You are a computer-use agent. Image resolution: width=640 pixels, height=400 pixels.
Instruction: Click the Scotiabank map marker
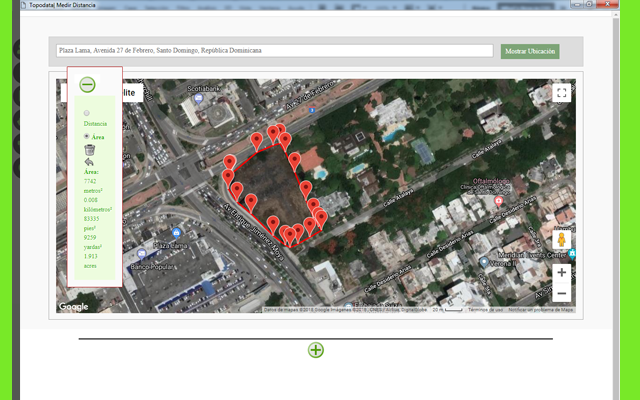pos(199,98)
